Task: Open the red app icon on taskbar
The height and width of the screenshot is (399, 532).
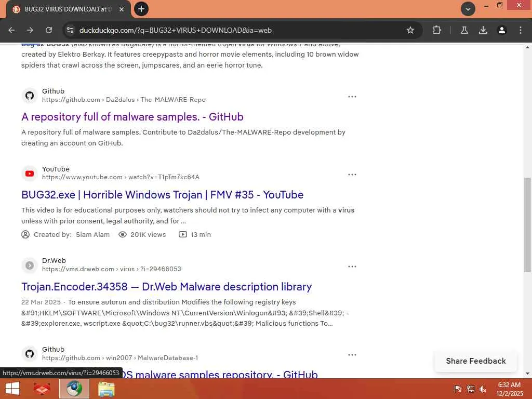Action: click(x=42, y=389)
